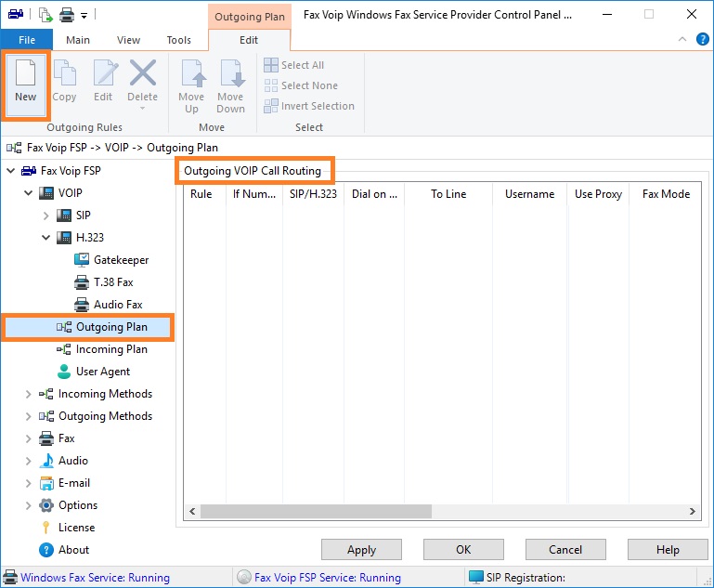Click the Audio note icon in the tree
The image size is (714, 588).
click(x=46, y=461)
